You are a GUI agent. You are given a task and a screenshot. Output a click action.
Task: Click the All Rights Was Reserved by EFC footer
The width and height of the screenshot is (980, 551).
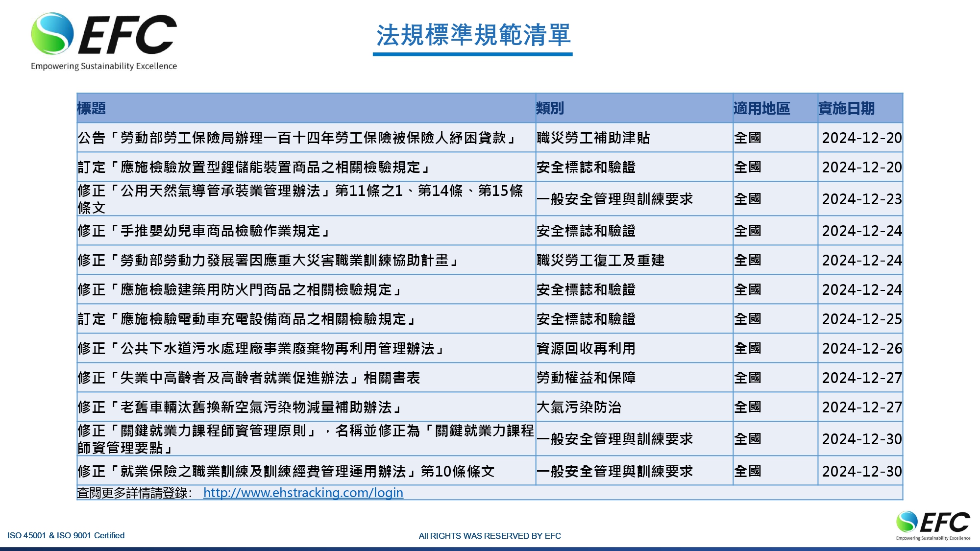point(490,536)
